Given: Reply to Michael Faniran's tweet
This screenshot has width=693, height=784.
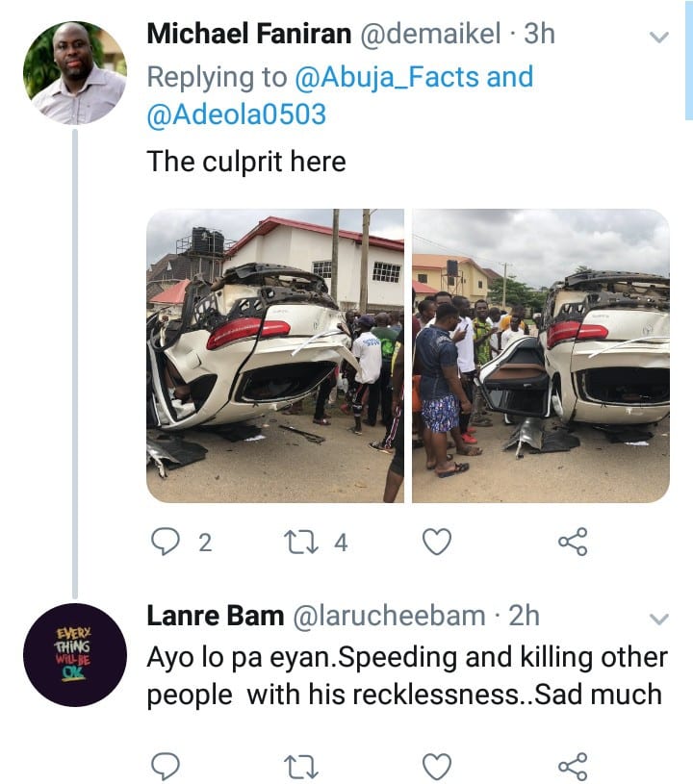Looking at the screenshot, I should pos(167,543).
